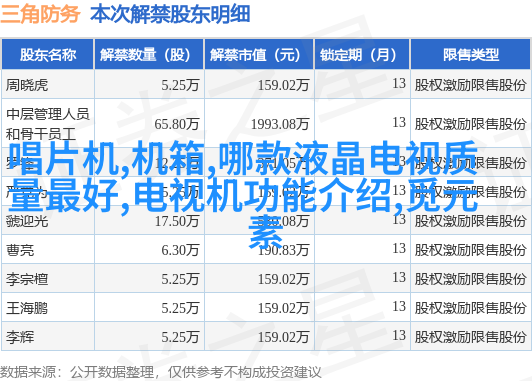The image size is (532, 381).
Task: Select the 65.80万 quantity cell
Action: pos(176,124)
